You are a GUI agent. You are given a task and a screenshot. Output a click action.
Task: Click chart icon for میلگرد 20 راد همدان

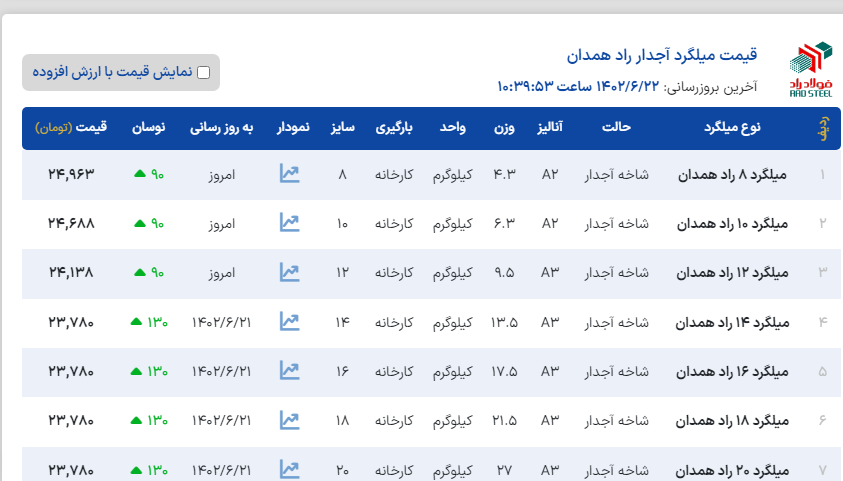[x=289, y=468]
